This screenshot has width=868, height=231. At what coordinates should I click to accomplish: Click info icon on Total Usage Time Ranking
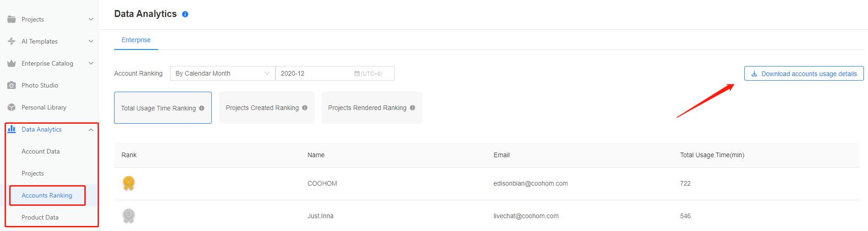pos(202,108)
